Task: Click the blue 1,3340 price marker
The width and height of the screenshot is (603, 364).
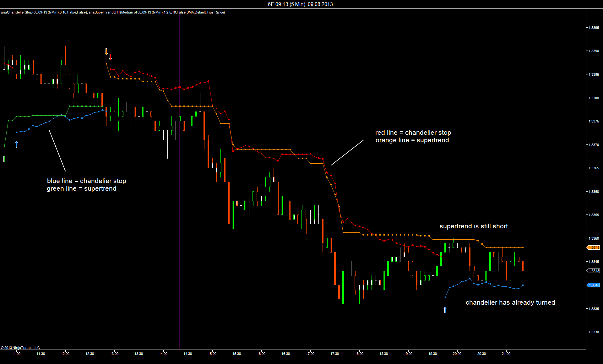Action: coord(594,285)
